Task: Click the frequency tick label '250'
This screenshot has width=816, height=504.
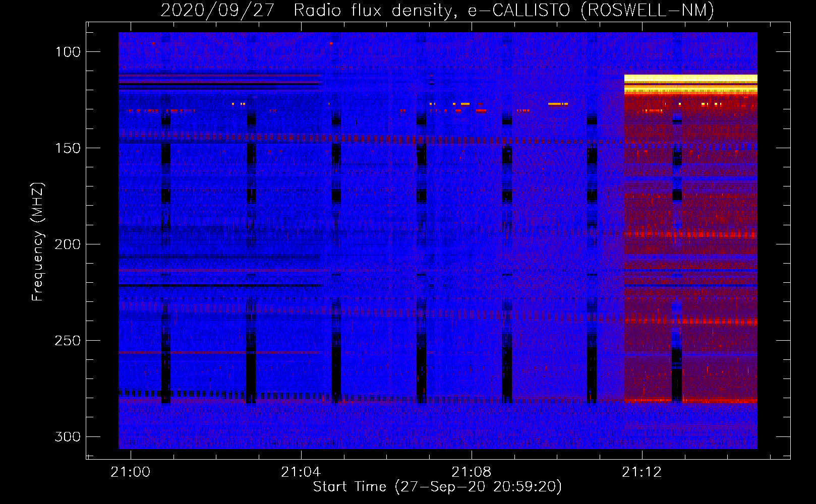Action: pos(68,341)
